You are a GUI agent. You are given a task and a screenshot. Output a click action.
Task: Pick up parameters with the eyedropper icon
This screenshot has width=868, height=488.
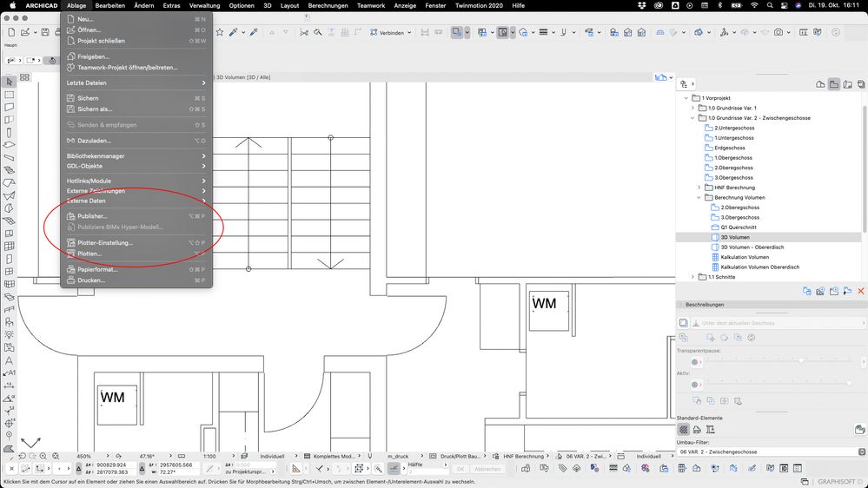pyautogui.click(x=233, y=33)
